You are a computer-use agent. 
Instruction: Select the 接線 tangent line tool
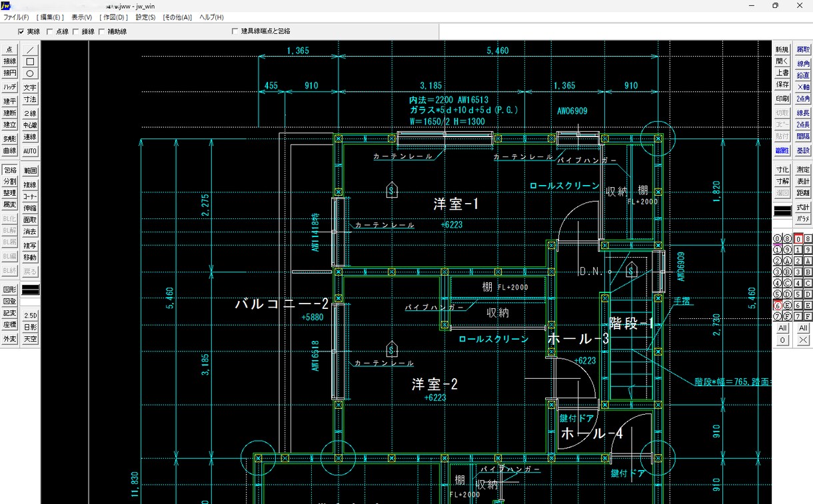pyautogui.click(x=9, y=61)
